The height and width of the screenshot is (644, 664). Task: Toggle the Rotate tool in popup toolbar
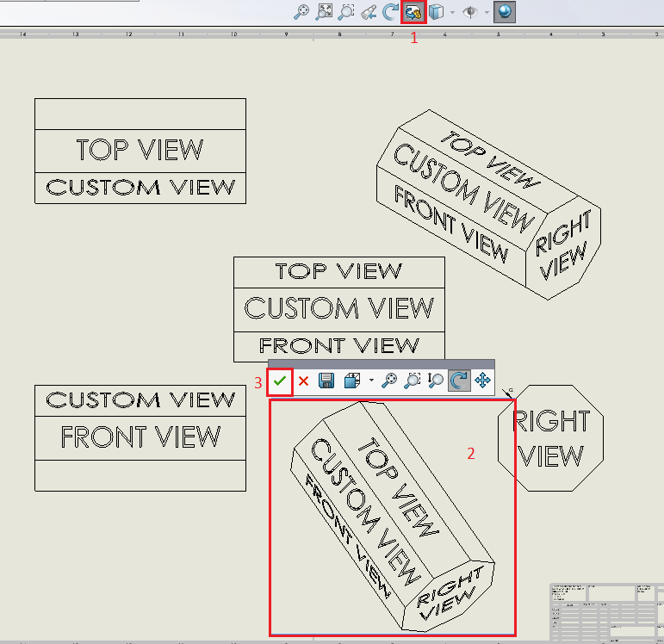click(459, 381)
